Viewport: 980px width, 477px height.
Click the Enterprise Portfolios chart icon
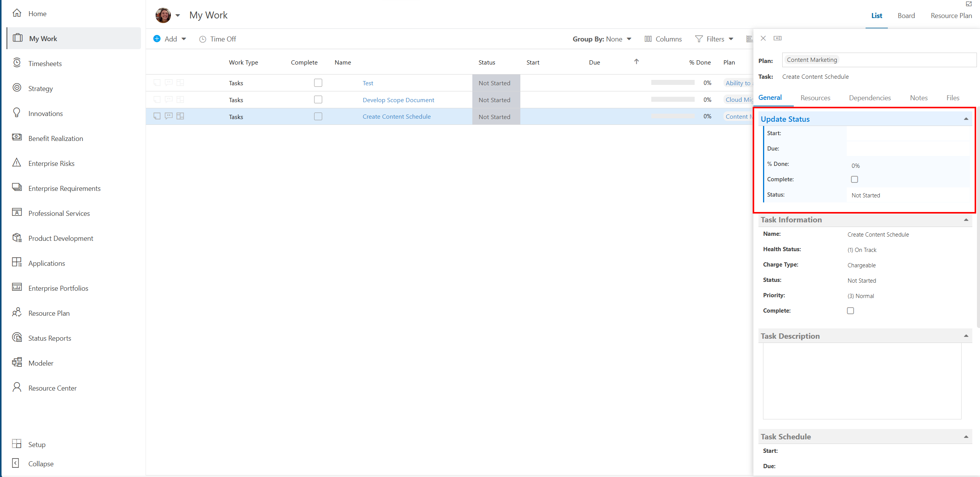click(x=17, y=287)
